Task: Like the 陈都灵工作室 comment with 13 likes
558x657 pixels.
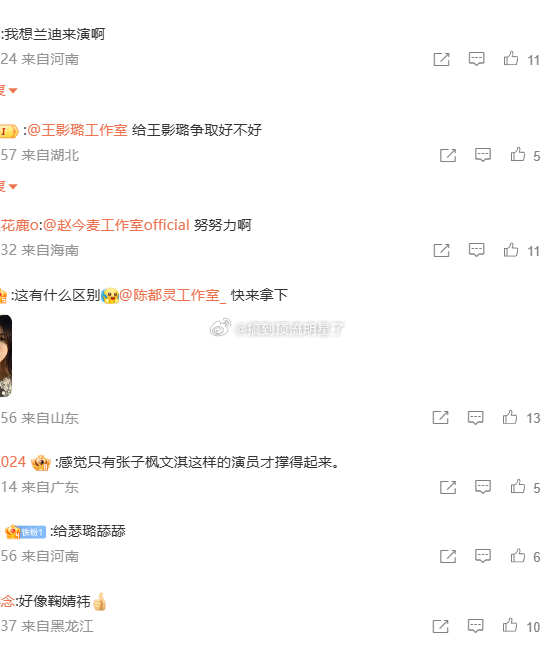Action: point(510,417)
